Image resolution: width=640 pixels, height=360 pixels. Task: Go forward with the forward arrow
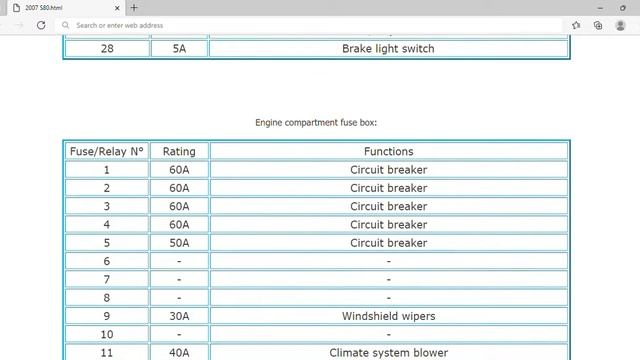[x=19, y=25]
